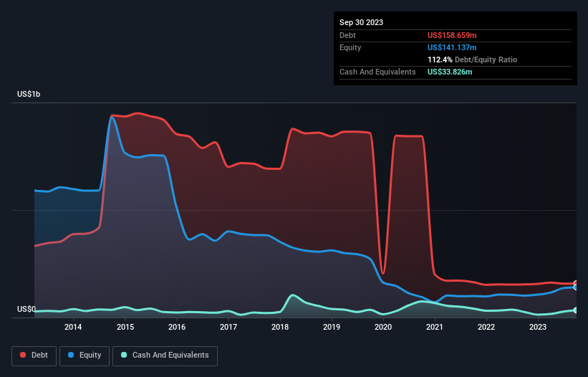The image size is (588, 377).
Task: Toggle the Equity series legend button
Action: pyautogui.click(x=85, y=355)
